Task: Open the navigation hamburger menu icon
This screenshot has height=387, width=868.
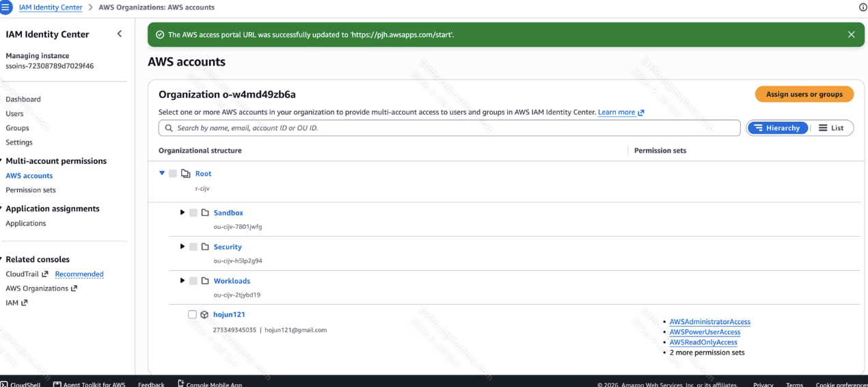Action: click(5, 7)
